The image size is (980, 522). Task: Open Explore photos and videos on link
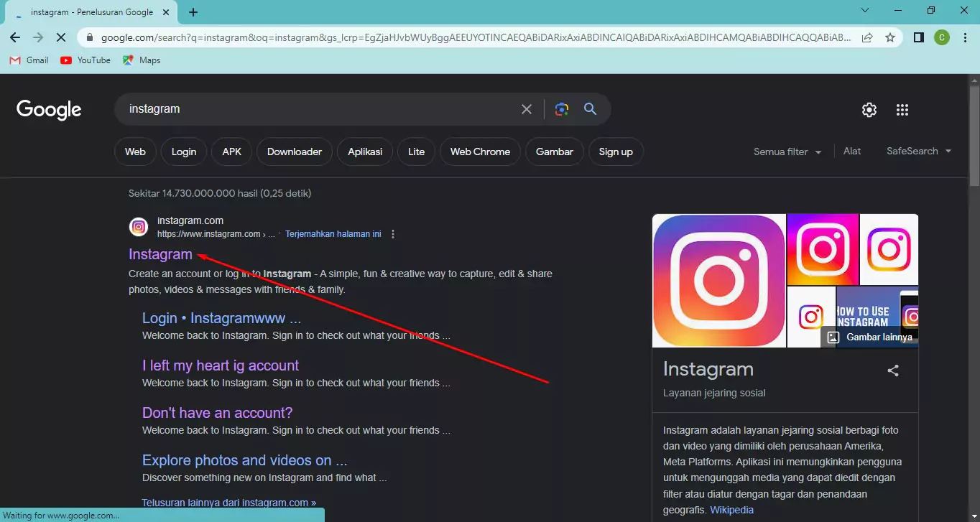tap(245, 460)
